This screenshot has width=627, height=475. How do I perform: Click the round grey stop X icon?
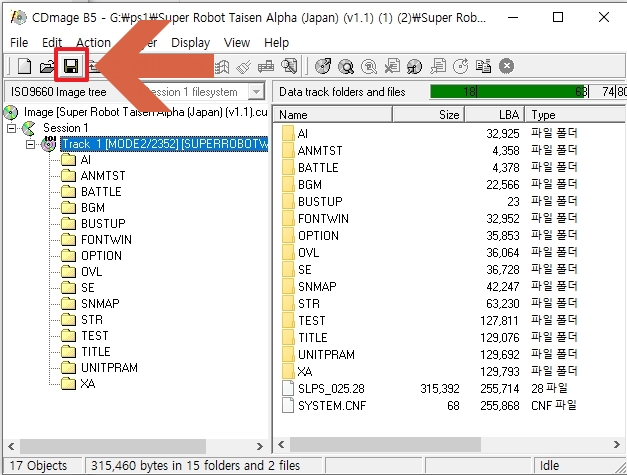pos(506,66)
